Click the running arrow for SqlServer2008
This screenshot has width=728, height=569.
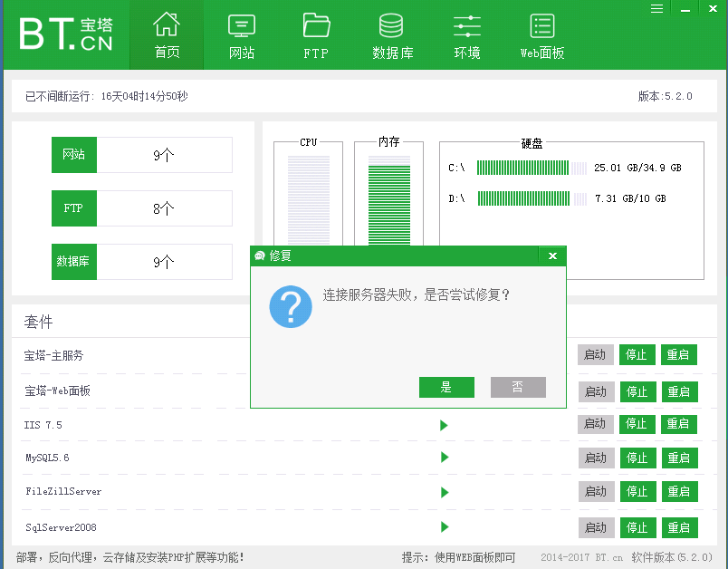click(x=445, y=526)
